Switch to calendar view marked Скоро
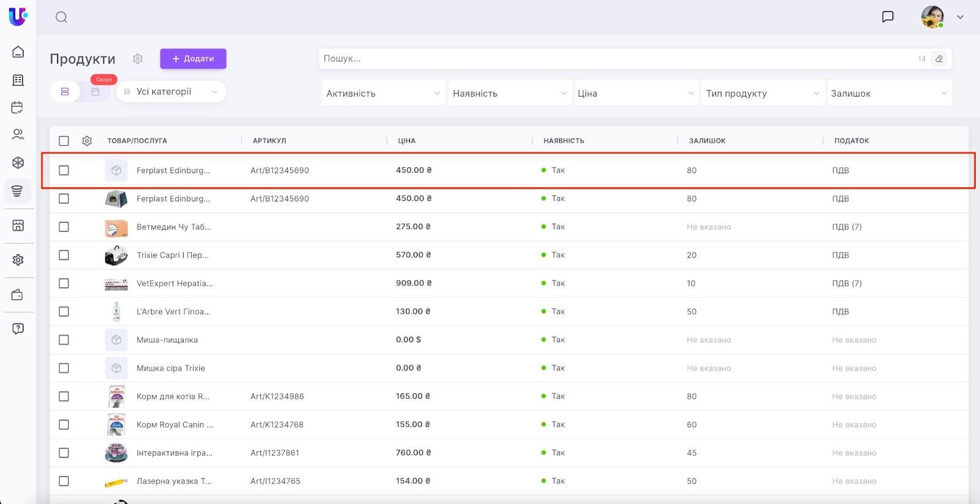This screenshot has width=980, height=504. click(96, 92)
